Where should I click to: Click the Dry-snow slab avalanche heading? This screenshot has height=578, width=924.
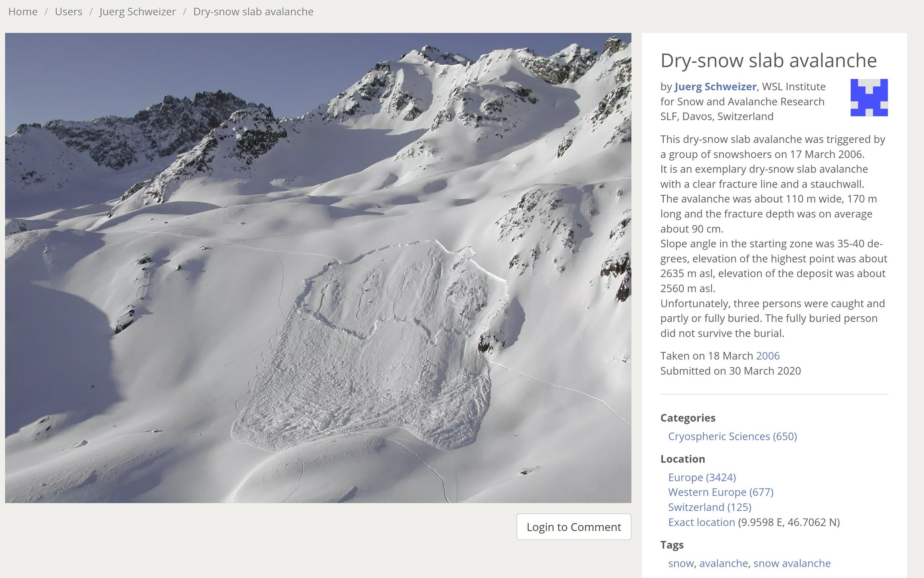[768, 61]
